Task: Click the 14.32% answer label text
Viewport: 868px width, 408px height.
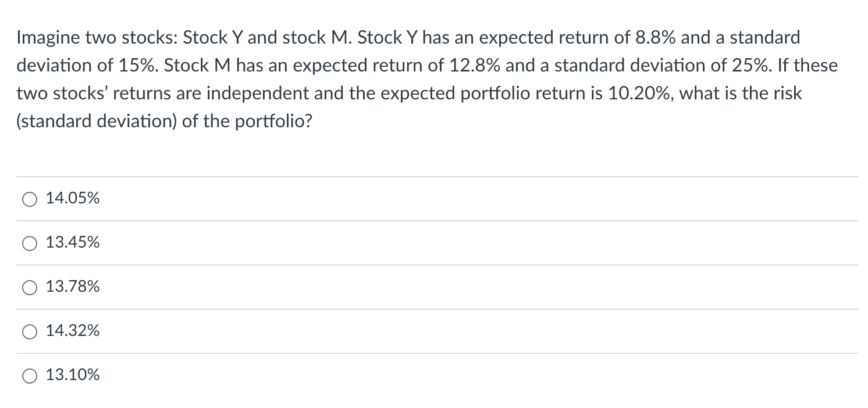Action: click(x=72, y=331)
